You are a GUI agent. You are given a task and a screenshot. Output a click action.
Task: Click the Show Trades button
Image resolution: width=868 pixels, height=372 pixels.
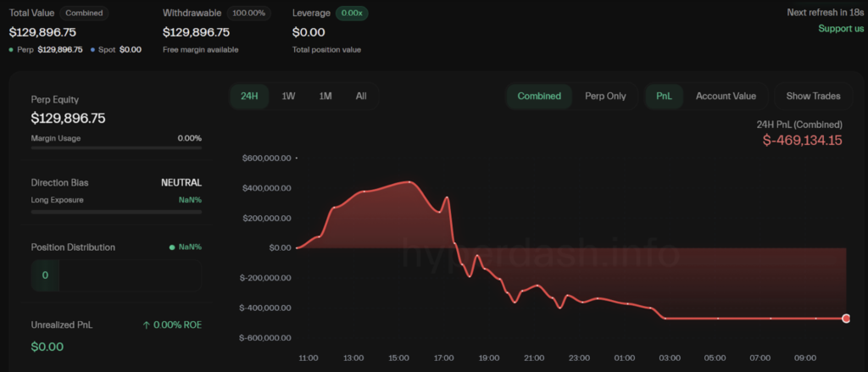coord(813,96)
